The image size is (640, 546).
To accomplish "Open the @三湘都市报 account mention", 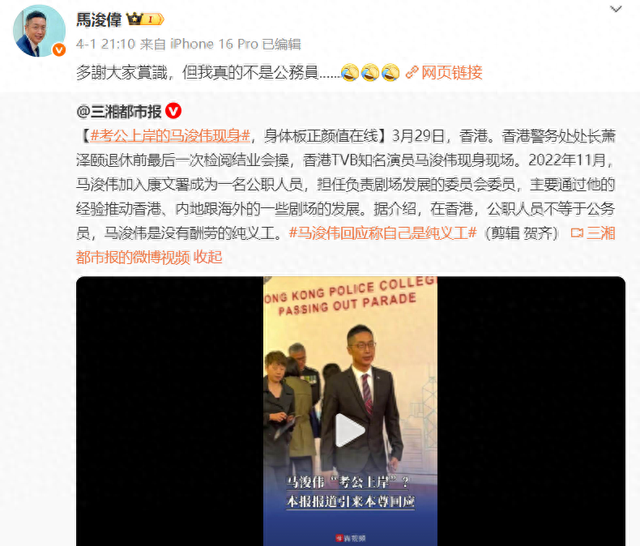I will [x=119, y=111].
